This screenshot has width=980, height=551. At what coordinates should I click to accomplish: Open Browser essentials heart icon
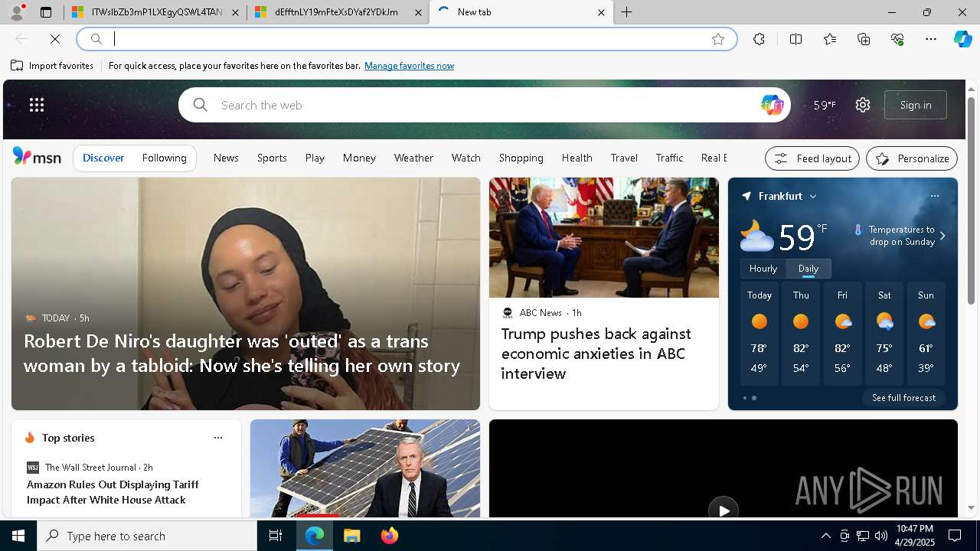tap(897, 39)
